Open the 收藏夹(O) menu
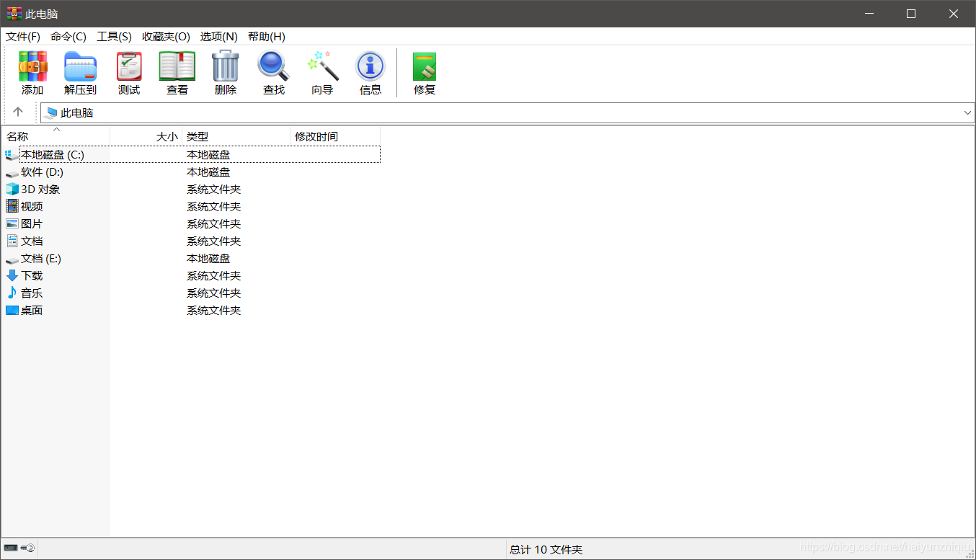976x560 pixels. tap(167, 37)
